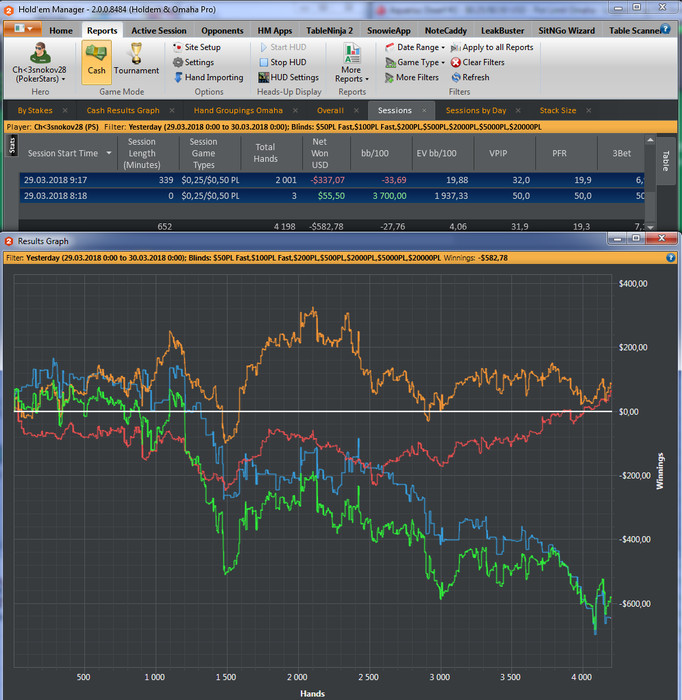The image size is (682, 700).
Task: Click Results Graph help icon
Action: click(x=670, y=258)
